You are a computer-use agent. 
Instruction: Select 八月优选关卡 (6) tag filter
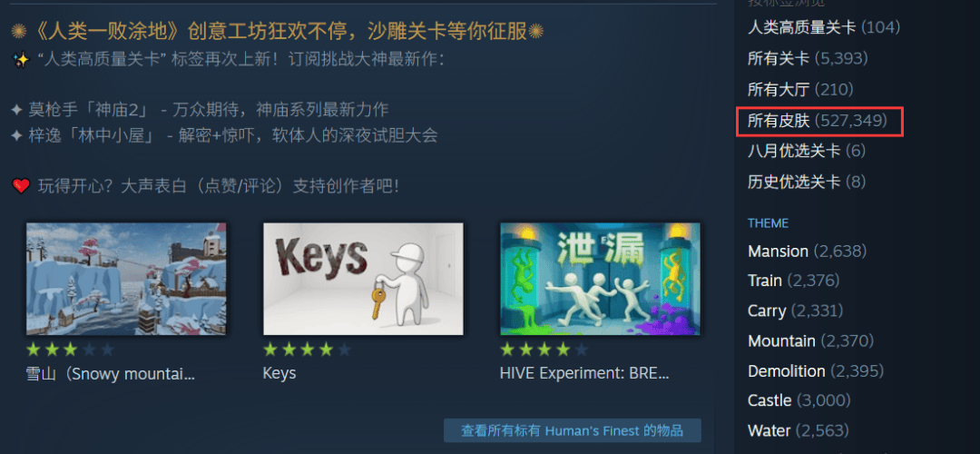(807, 151)
